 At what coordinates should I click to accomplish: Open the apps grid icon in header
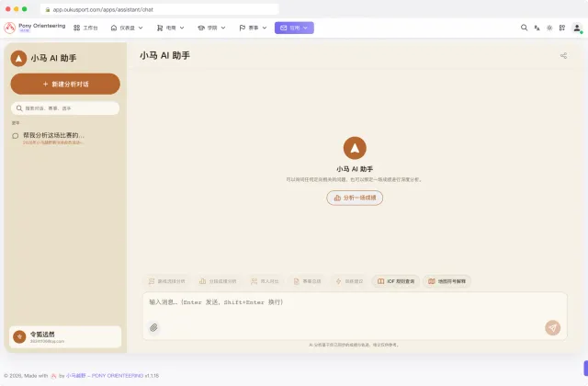[x=562, y=28]
